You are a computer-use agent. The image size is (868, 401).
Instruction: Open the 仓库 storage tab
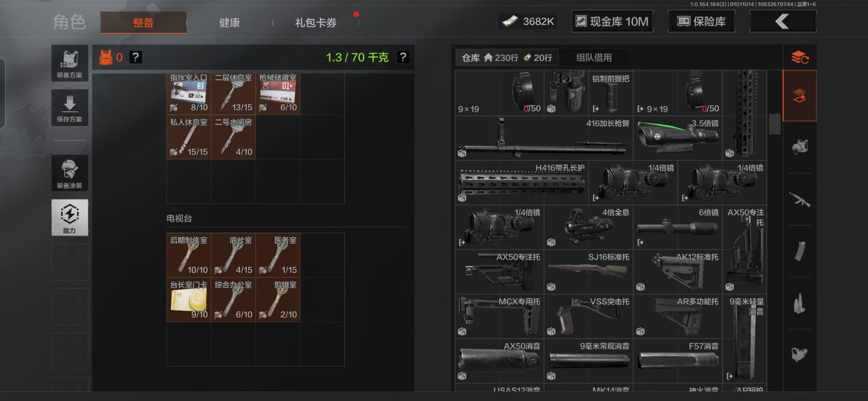(507, 58)
